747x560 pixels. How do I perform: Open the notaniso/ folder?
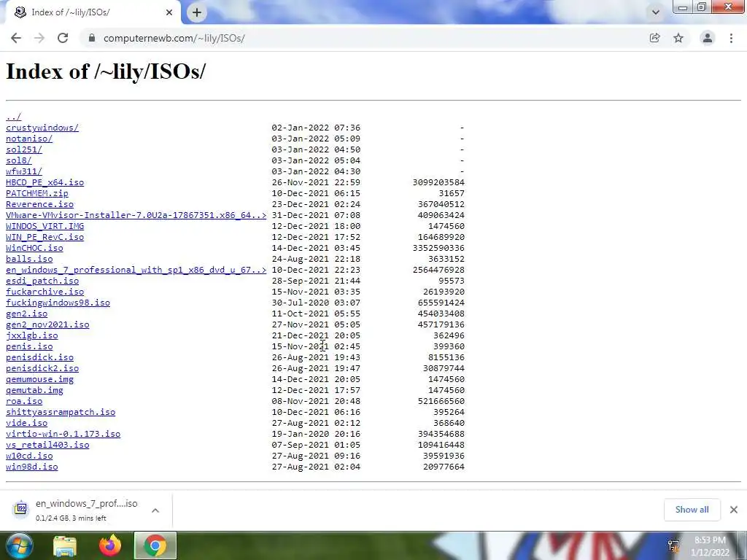coord(29,139)
